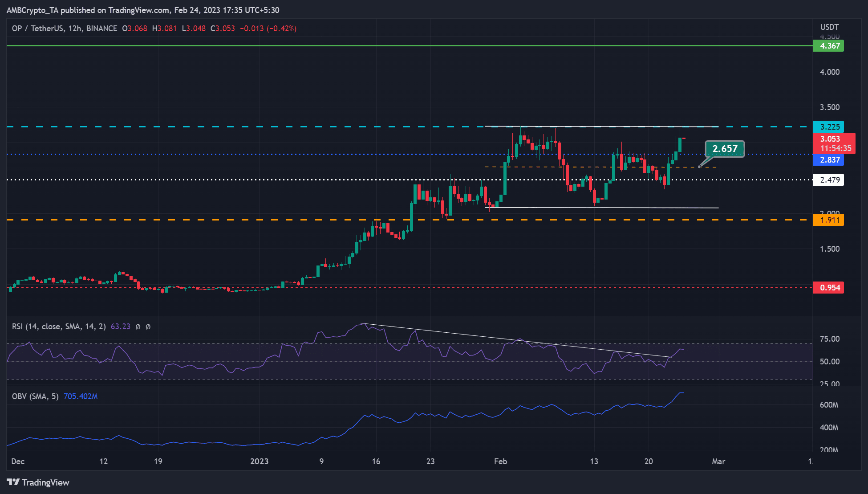Select the Feb label on the time axis

coord(500,462)
